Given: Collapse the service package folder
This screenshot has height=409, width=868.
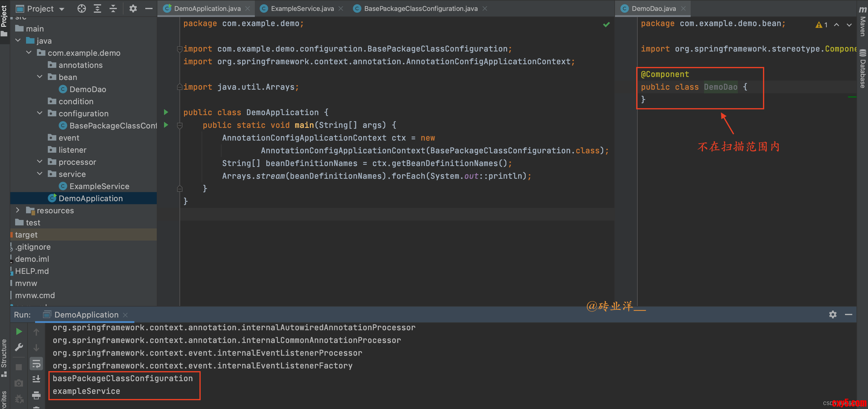Looking at the screenshot, I should (40, 174).
